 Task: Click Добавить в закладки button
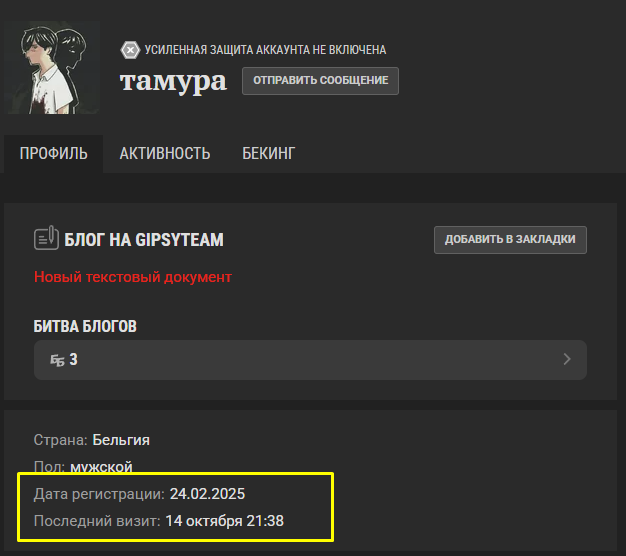tap(510, 239)
